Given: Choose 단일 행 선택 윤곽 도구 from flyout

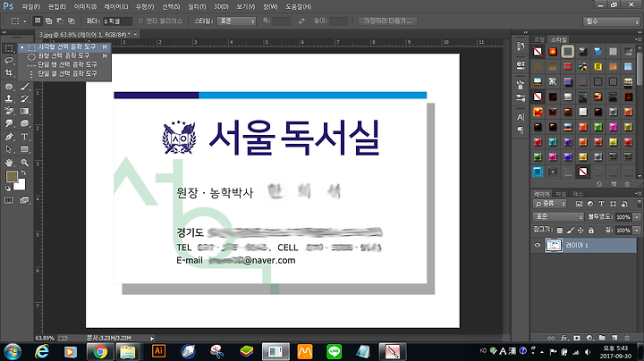Looking at the screenshot, I should click(x=64, y=64).
